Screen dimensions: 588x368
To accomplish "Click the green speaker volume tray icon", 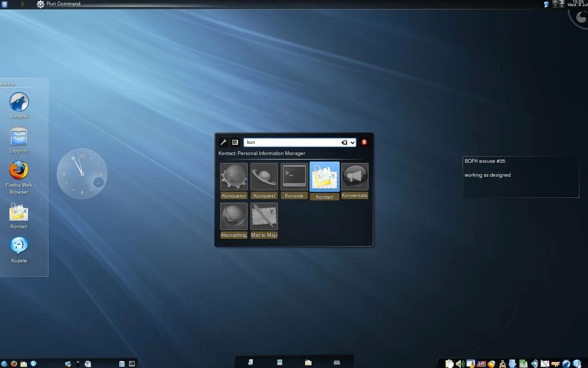I will click(x=460, y=364).
